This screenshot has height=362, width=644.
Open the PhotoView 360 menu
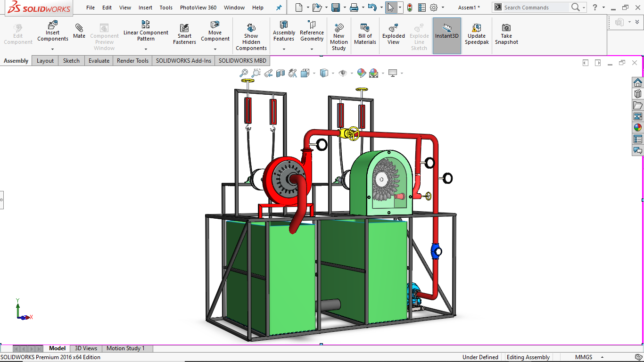click(198, 8)
